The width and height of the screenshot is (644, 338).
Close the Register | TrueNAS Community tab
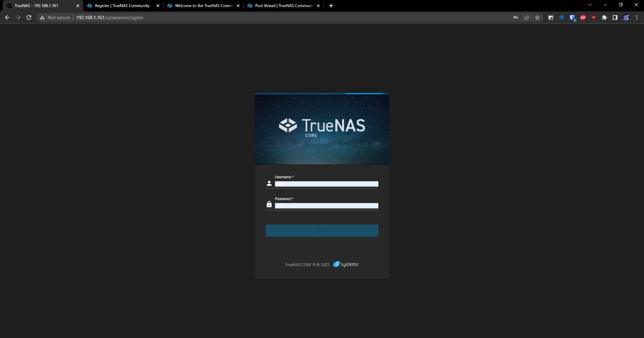[x=158, y=6]
